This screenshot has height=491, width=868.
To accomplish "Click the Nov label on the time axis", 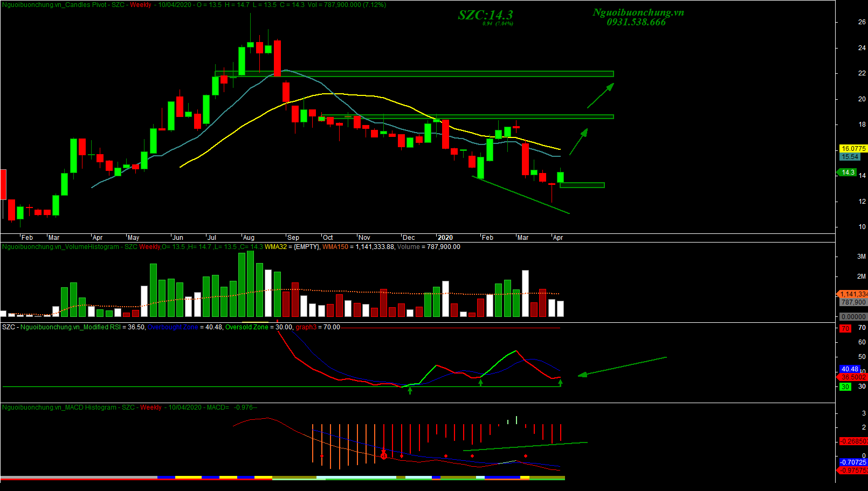I will [364, 238].
